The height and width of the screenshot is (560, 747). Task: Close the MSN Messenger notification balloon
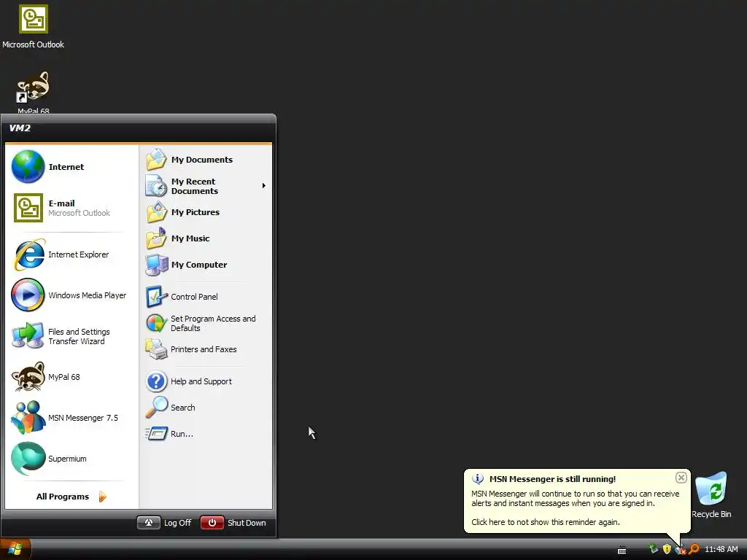[x=681, y=478]
